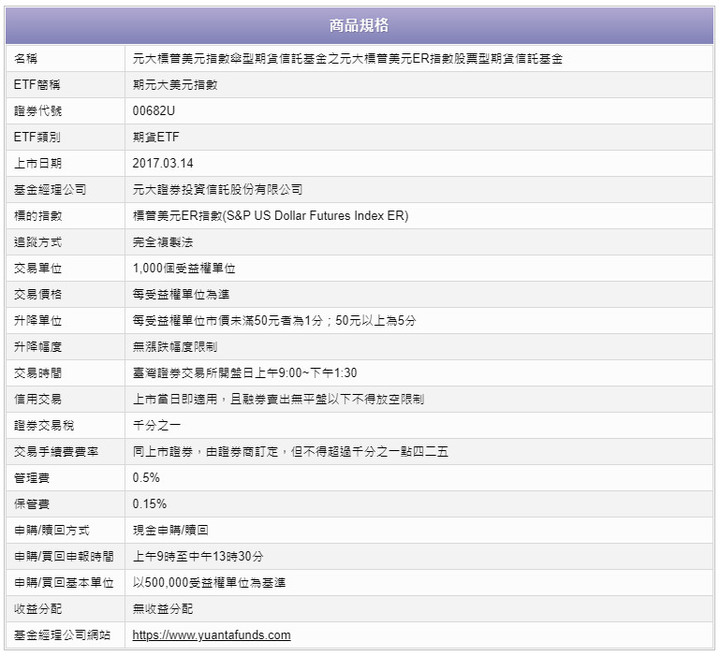The image size is (720, 656).
Task: Click the 申購/買回基本單位 label
Action: (64, 583)
